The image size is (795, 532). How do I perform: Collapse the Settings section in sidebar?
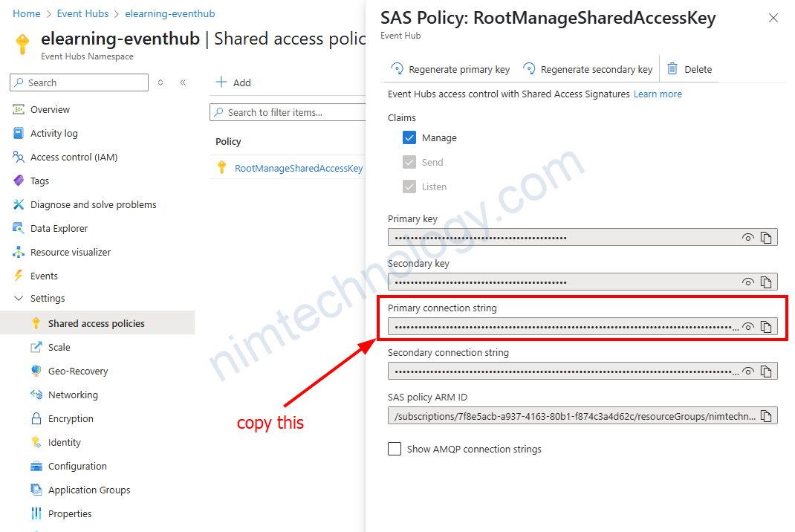[x=19, y=299]
